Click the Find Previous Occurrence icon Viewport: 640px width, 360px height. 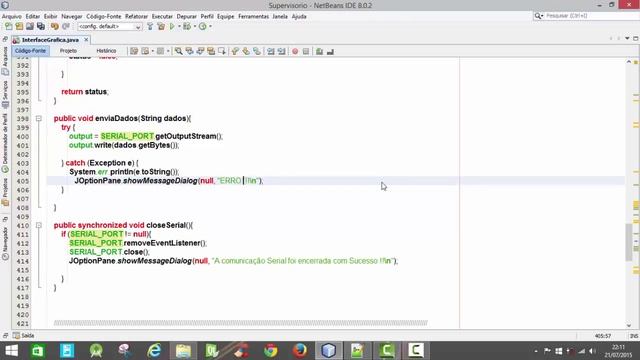click(x=189, y=51)
